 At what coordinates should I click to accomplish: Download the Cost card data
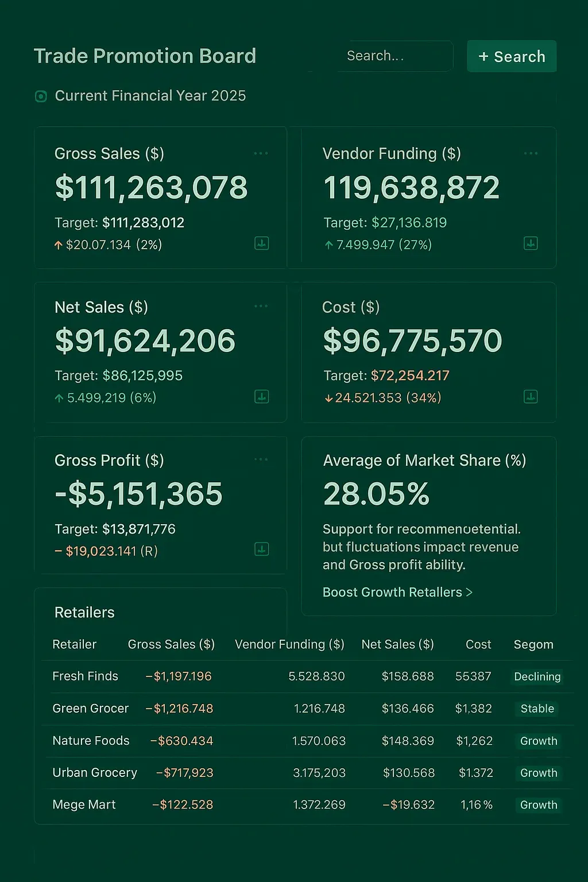pos(531,397)
